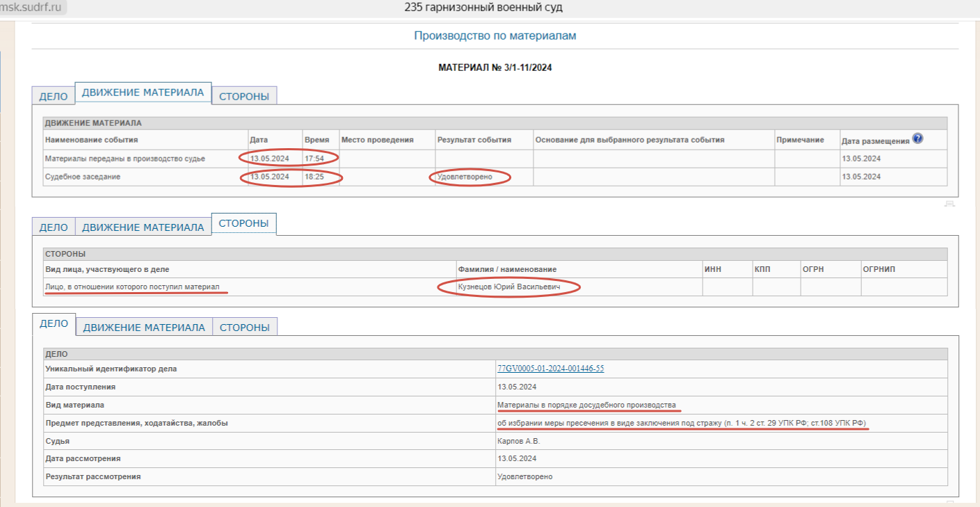This screenshot has height=507, width=980.
Task: Switch to СТОРОНЫ tab in bottom panel
Action: (245, 328)
